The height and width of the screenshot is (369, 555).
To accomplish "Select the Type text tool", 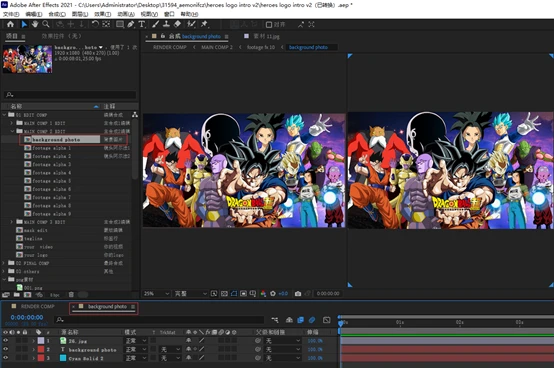I will (x=142, y=24).
